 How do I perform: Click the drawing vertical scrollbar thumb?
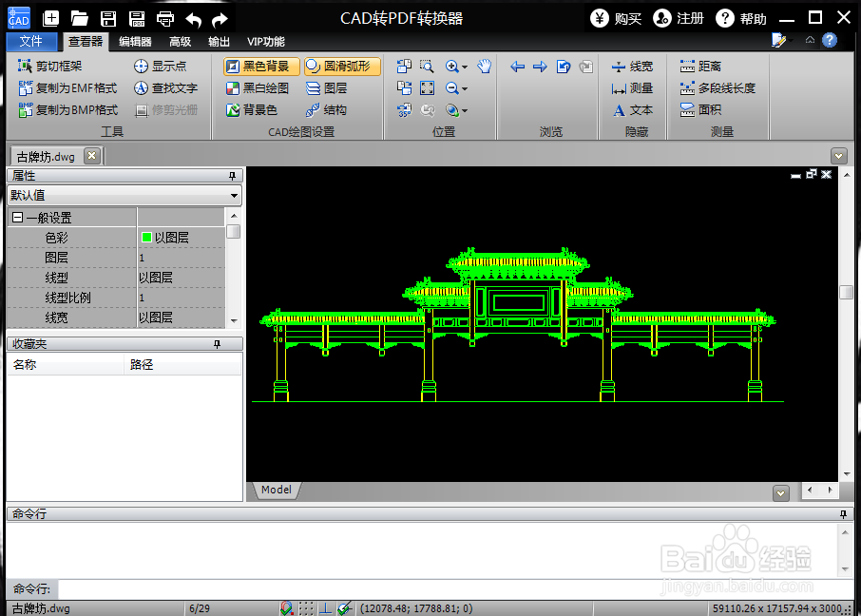click(846, 292)
